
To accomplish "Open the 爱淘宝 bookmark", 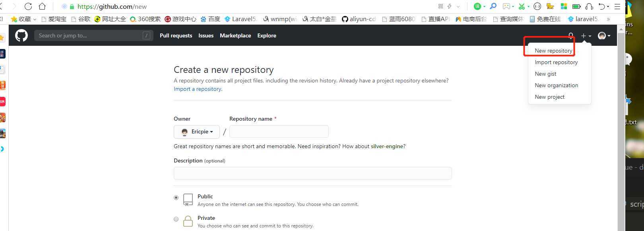I will pos(54,19).
